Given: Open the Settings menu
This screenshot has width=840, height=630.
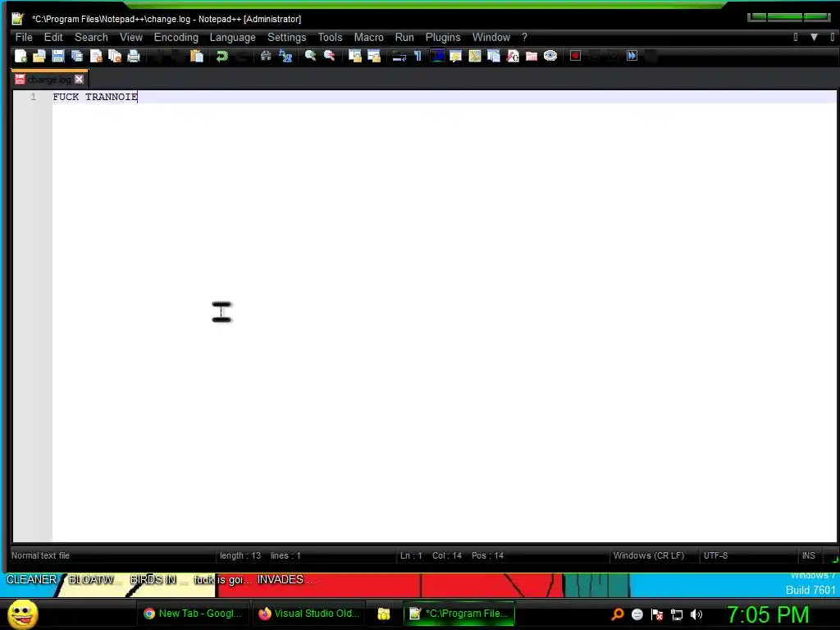Looking at the screenshot, I should 286,37.
